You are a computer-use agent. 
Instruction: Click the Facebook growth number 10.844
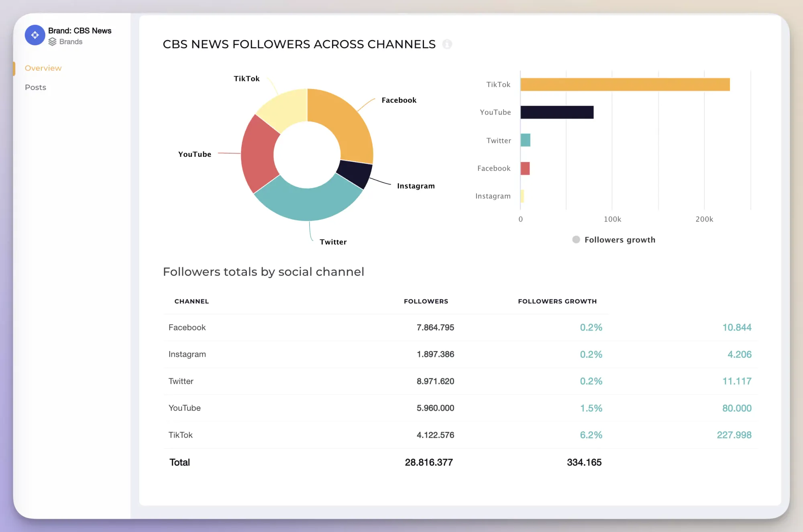(737, 327)
